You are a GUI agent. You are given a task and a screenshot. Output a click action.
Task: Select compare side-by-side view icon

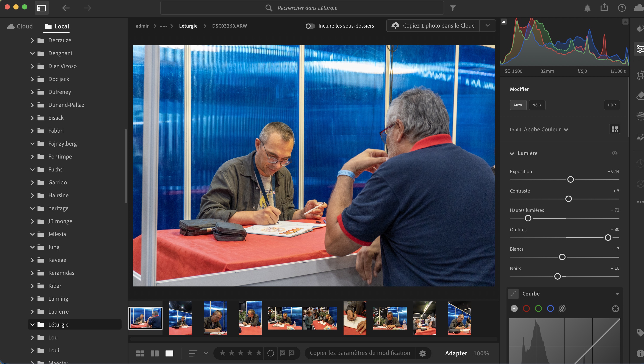[x=155, y=353]
